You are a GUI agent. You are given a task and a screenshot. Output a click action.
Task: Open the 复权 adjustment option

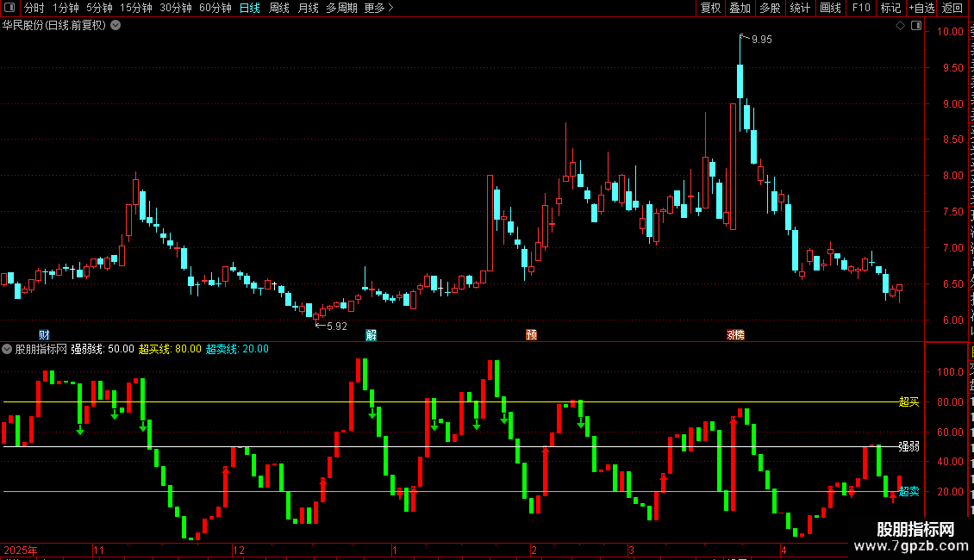(x=710, y=8)
